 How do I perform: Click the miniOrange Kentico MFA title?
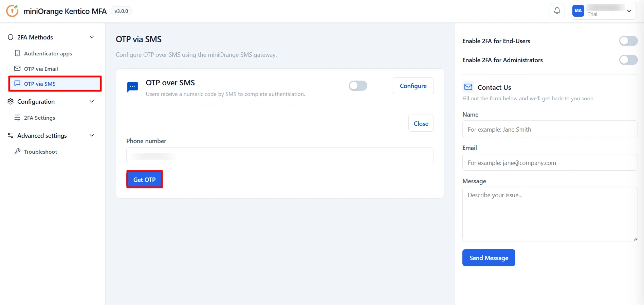tap(65, 11)
